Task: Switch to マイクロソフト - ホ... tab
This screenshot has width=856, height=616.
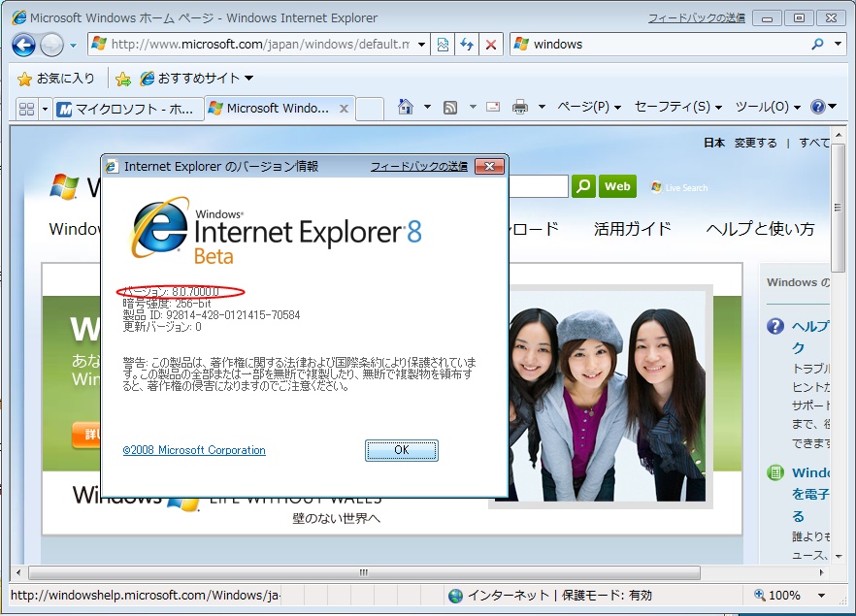Action: click(128, 109)
